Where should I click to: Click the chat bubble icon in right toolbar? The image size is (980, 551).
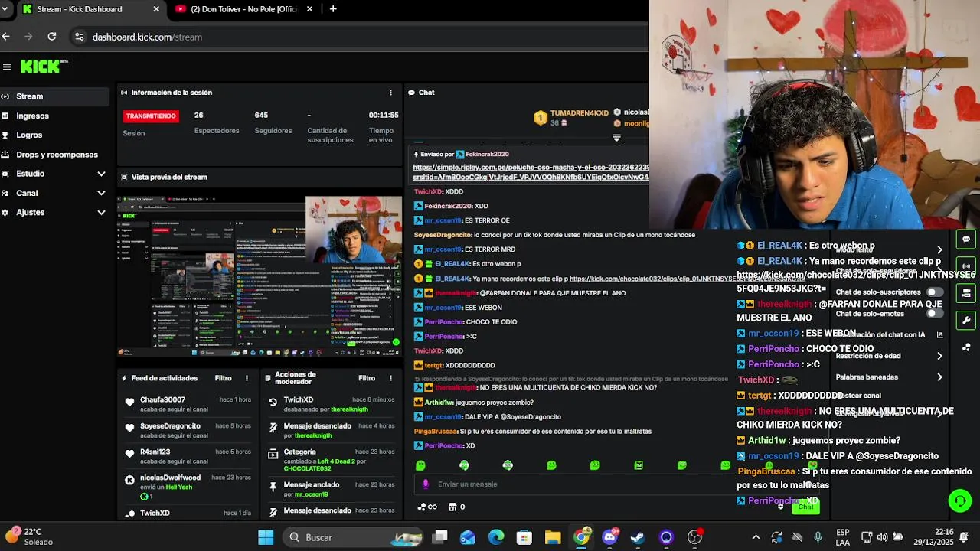point(966,239)
